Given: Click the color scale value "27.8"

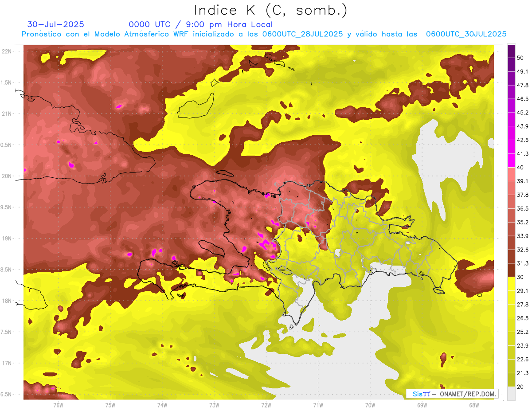Looking at the screenshot, I should coord(523,305).
